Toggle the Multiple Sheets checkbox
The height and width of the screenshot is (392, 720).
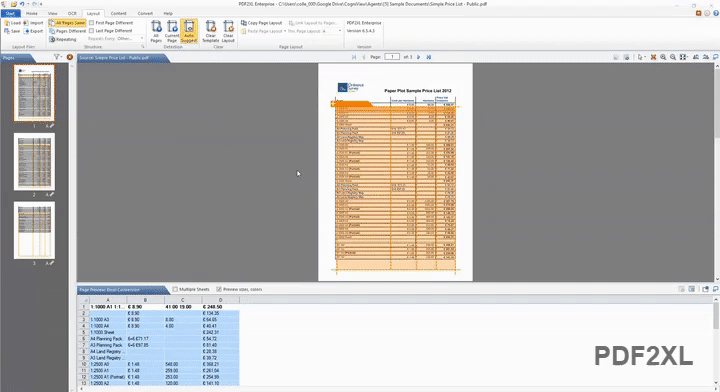(x=175, y=289)
